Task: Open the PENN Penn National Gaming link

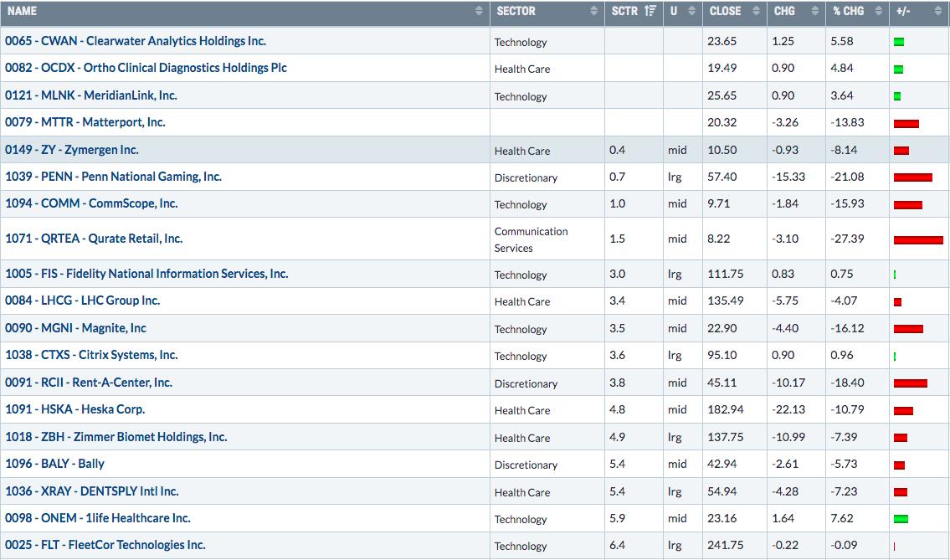Action: tap(113, 177)
